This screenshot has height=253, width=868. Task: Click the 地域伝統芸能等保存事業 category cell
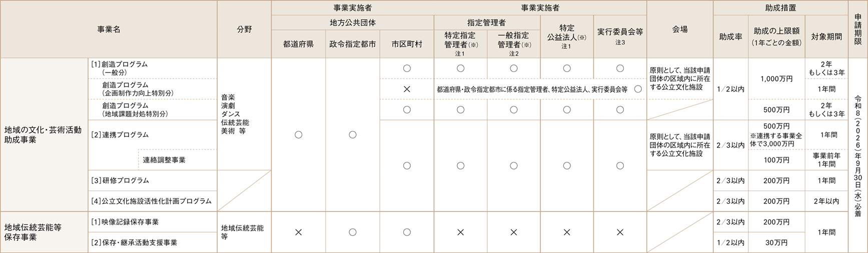click(44, 232)
